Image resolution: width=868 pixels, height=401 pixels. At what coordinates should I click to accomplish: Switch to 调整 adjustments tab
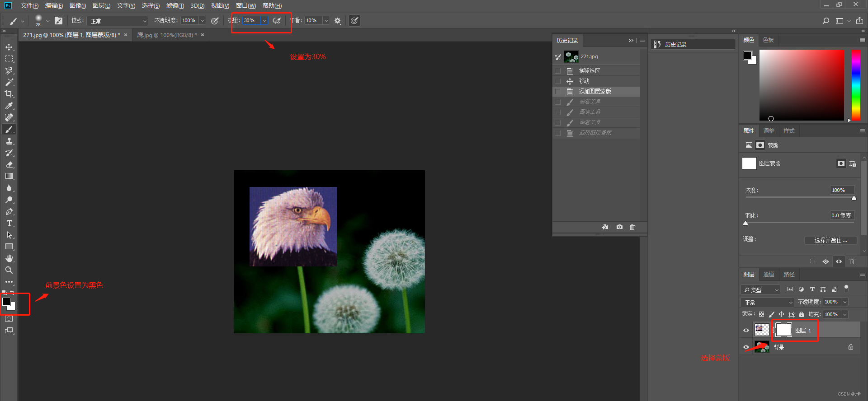(769, 131)
